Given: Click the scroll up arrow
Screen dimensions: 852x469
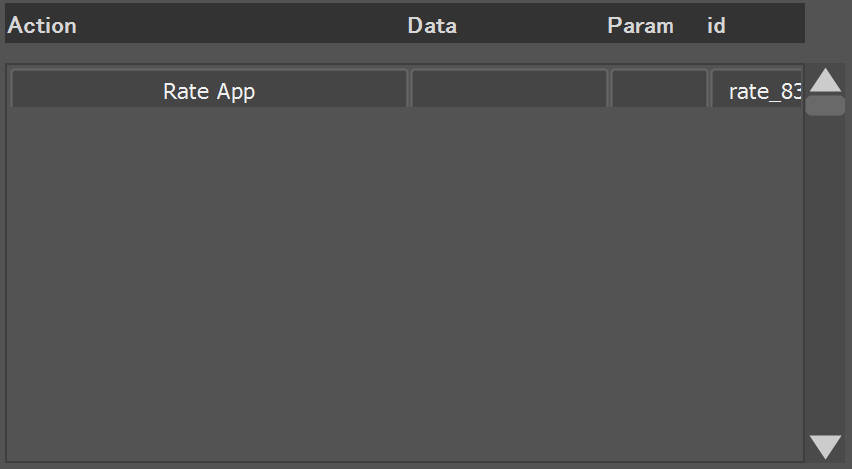Looking at the screenshot, I should coord(825,80).
